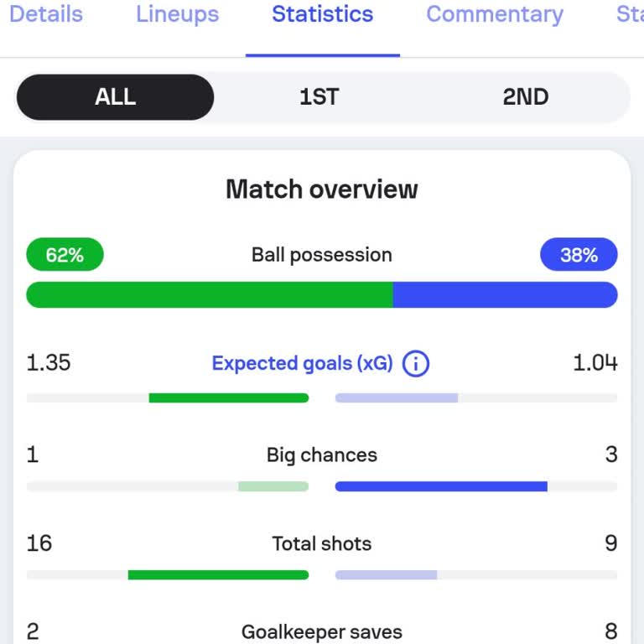Screen dimensions: 644x644
Task: Open the Details tab
Action: [x=46, y=15]
